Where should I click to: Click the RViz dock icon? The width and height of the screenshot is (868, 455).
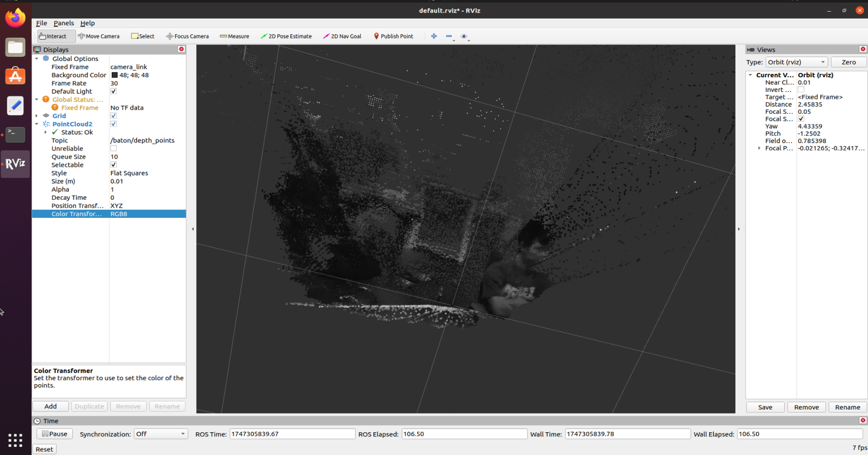[15, 164]
